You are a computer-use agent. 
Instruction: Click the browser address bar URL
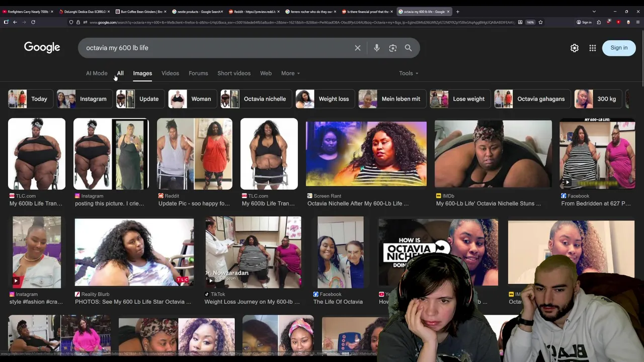click(302, 22)
